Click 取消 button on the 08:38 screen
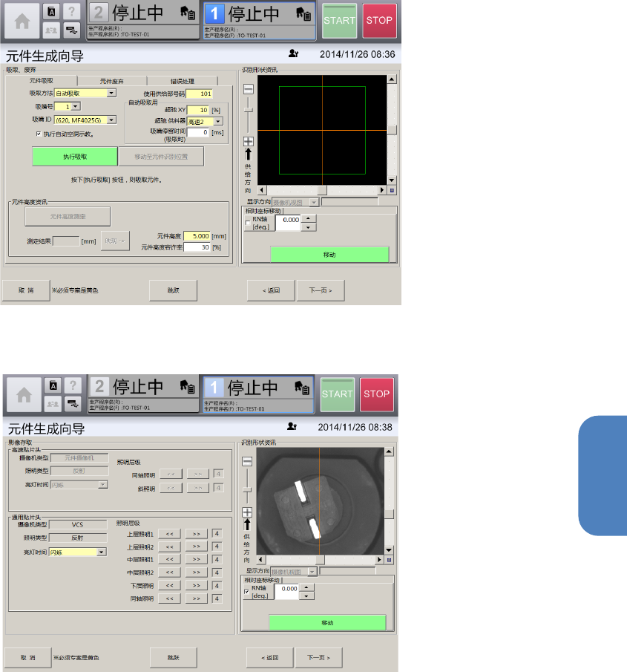Image resolution: width=627 pixels, height=672 pixels. point(28,657)
